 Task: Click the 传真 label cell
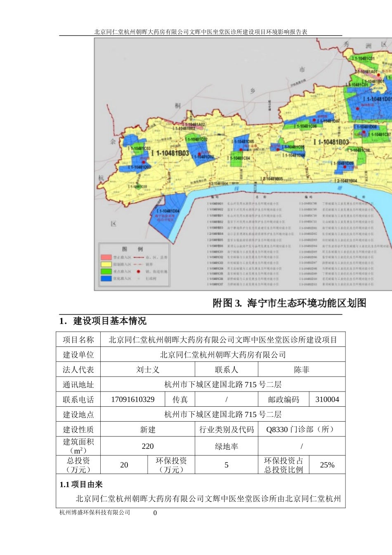tap(180, 399)
